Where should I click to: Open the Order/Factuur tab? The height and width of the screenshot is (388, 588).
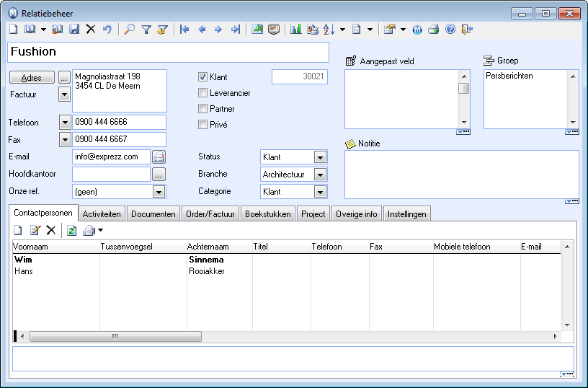click(210, 214)
